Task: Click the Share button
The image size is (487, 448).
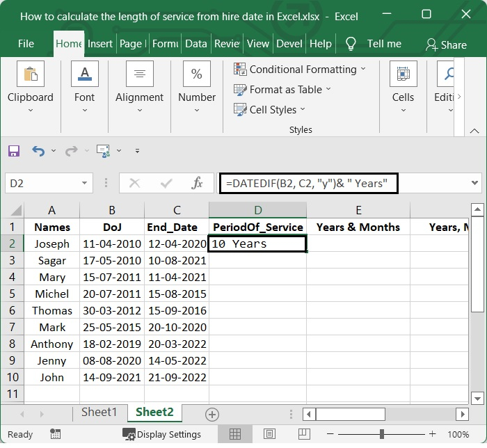Action: point(446,45)
